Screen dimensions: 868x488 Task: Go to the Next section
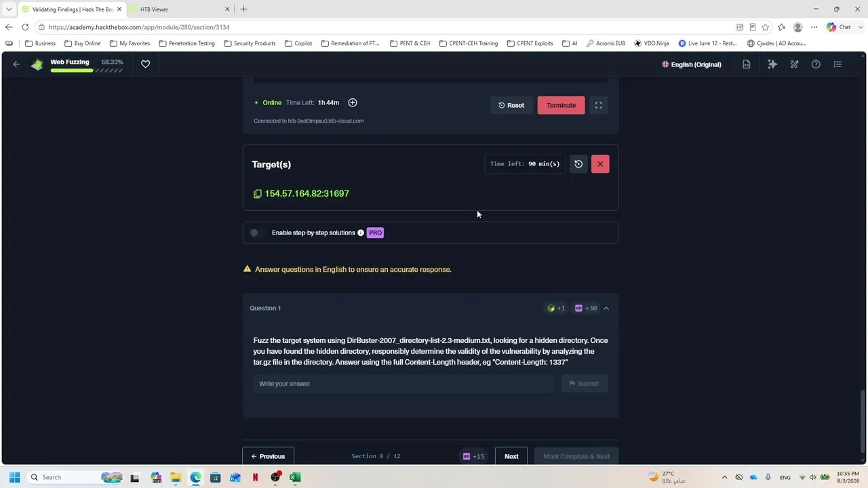point(511,456)
